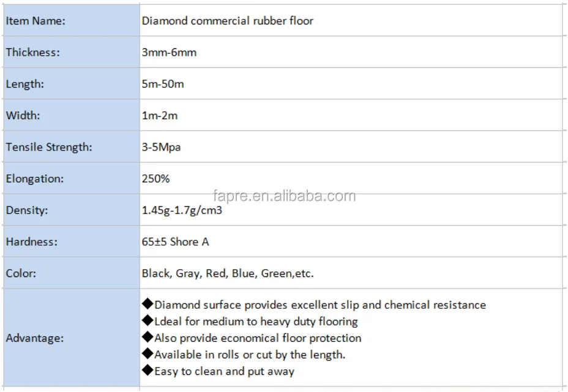Click the fapre.en.alibaba.com watermark text
This screenshot has width=568, height=392.
[x=283, y=196]
